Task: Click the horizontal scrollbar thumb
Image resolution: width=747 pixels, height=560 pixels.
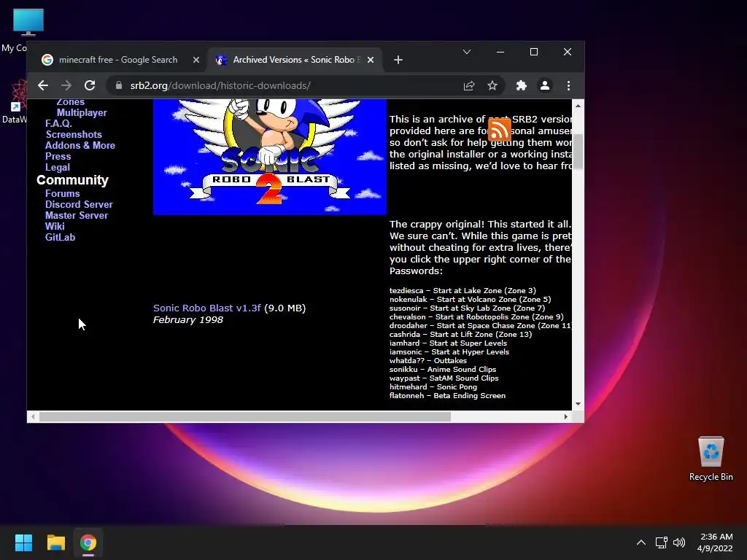Action: (x=245, y=416)
